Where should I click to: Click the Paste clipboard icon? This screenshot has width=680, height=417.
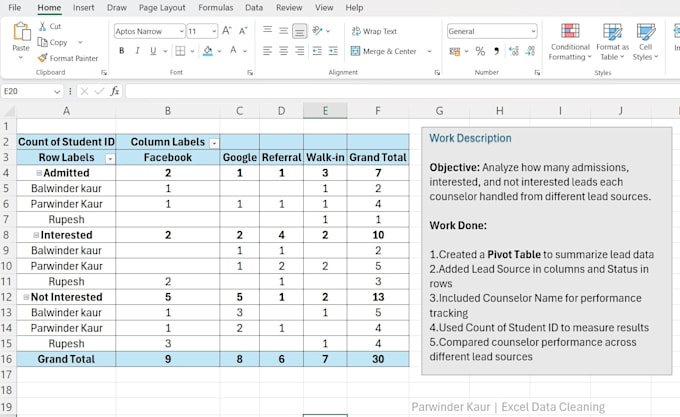point(21,32)
